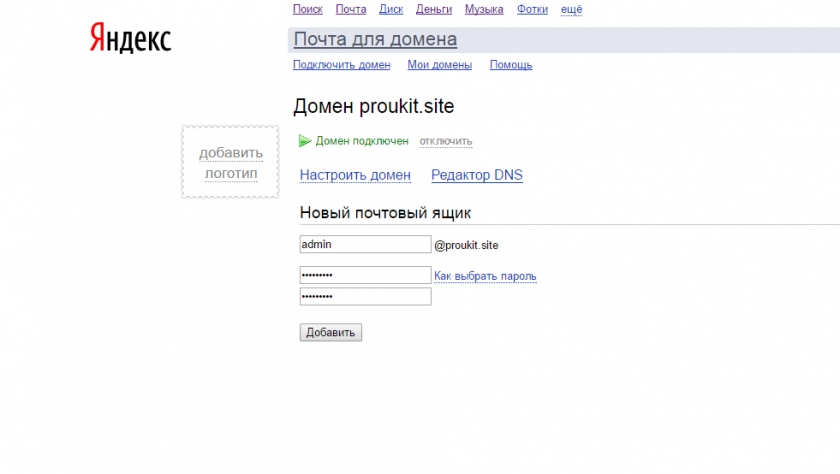
Task: Click the добавить логотип placeholder box
Action: (x=230, y=162)
